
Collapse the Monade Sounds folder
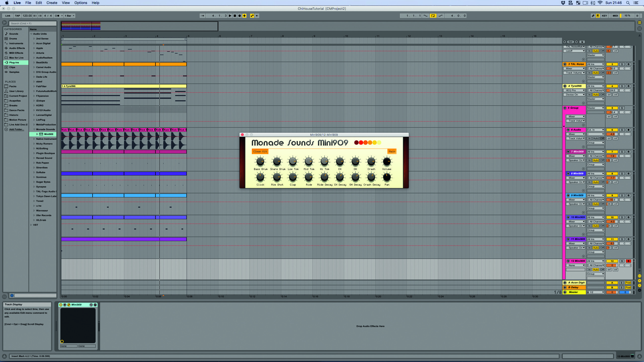pyautogui.click(x=34, y=129)
